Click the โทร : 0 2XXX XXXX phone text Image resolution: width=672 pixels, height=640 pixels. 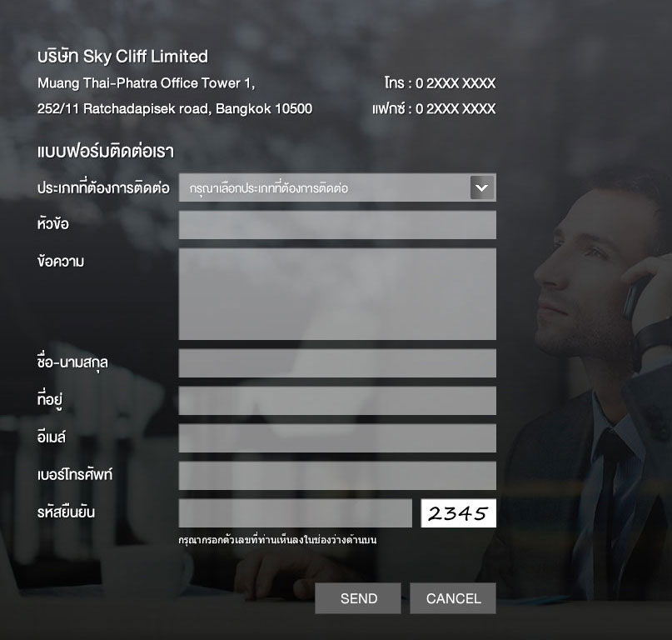tap(440, 82)
